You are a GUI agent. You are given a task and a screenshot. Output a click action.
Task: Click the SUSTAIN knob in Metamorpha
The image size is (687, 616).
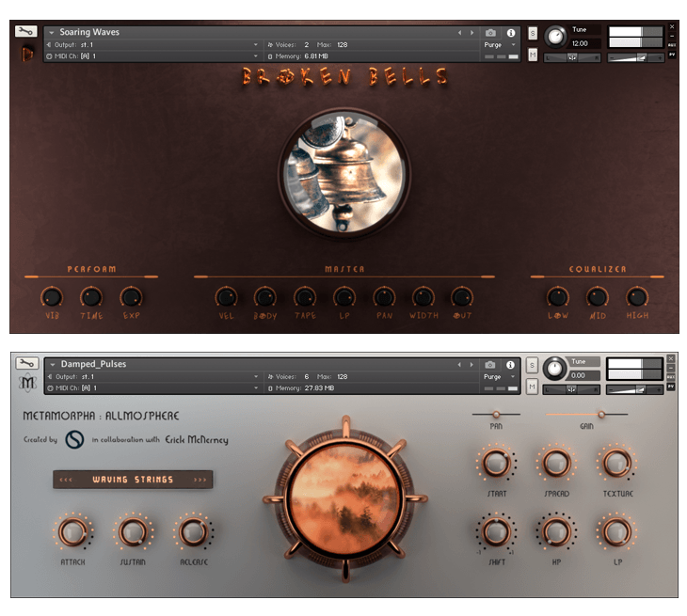point(133,531)
